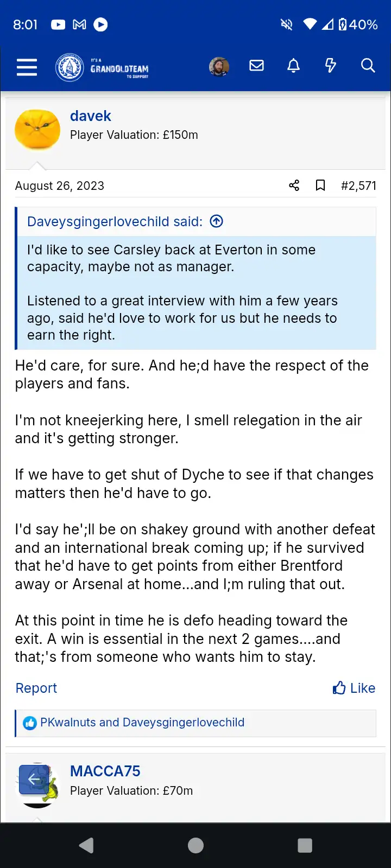391x868 pixels.
Task: Share post #2,571 via the share icon
Action: coord(294,186)
